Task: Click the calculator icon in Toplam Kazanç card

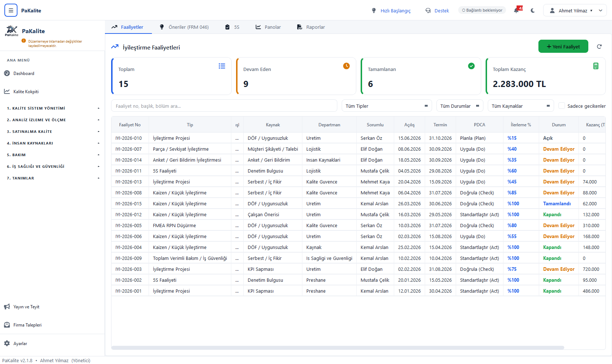Action: pyautogui.click(x=596, y=66)
